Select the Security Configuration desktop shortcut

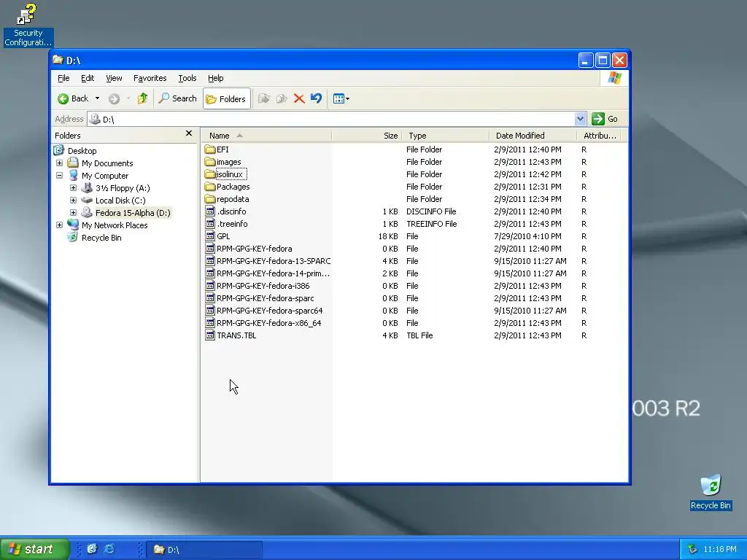pos(28,25)
